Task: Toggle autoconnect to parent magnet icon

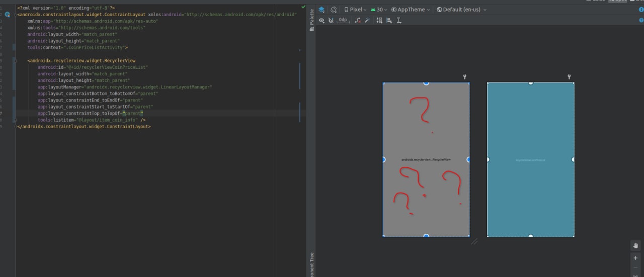Action: coord(331,20)
